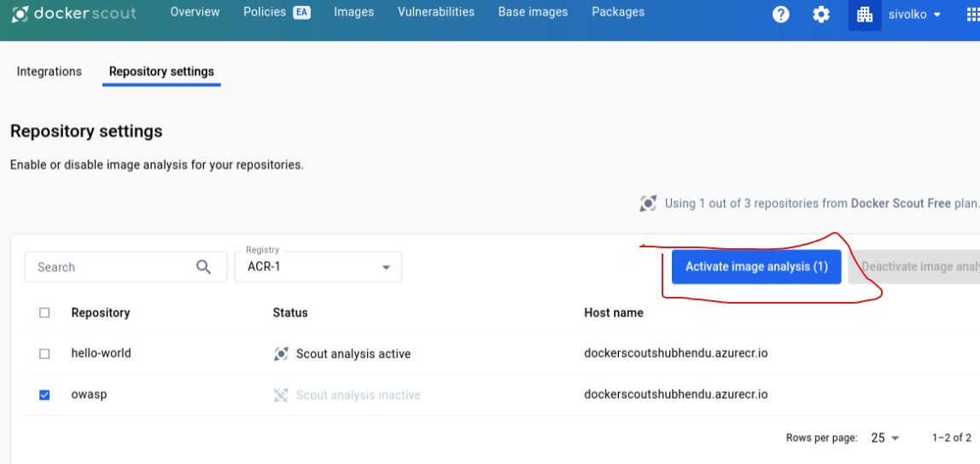Screen dimensions: 980x464
Task: Select the Repository settings tab
Action: point(161,71)
